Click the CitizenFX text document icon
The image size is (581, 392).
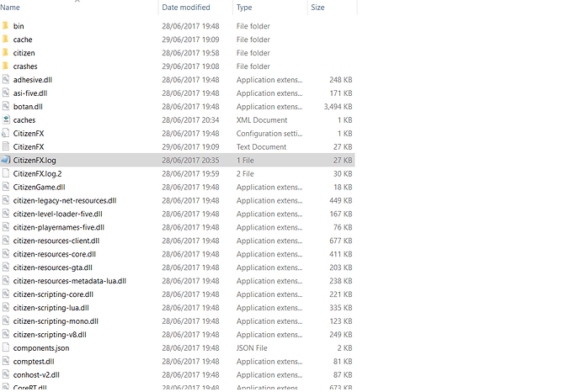pyautogui.click(x=6, y=146)
